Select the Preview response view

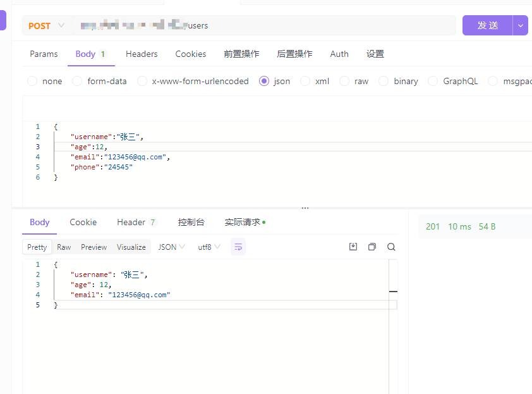[94, 247]
